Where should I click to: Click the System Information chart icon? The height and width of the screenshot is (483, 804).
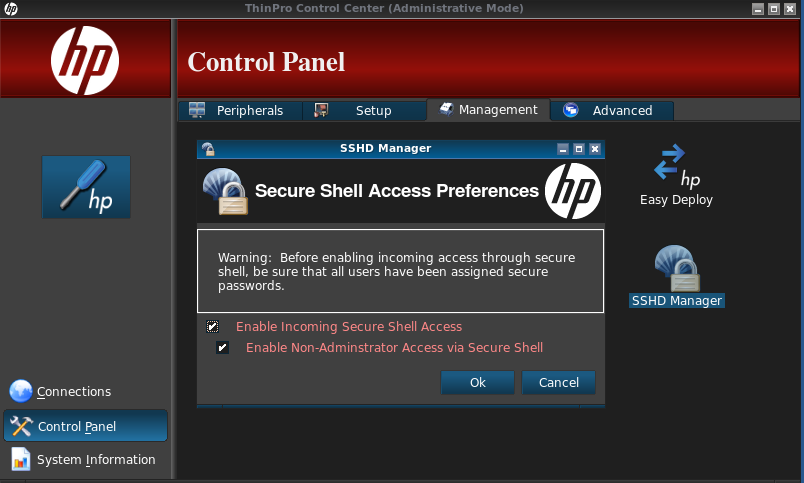tap(21, 459)
